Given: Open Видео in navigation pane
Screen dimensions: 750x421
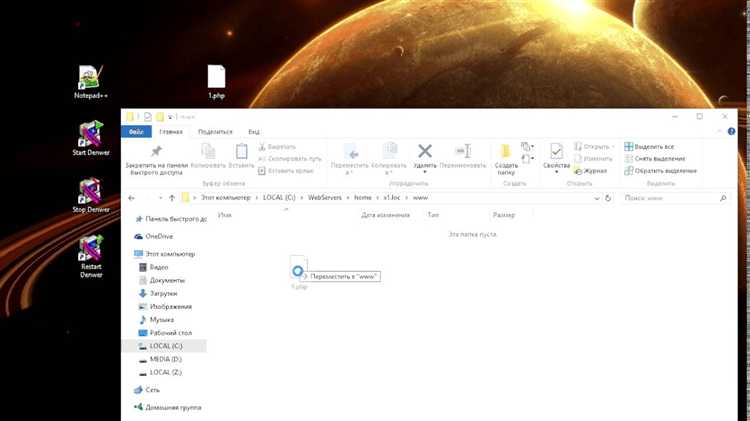Looking at the screenshot, I should (154, 267).
